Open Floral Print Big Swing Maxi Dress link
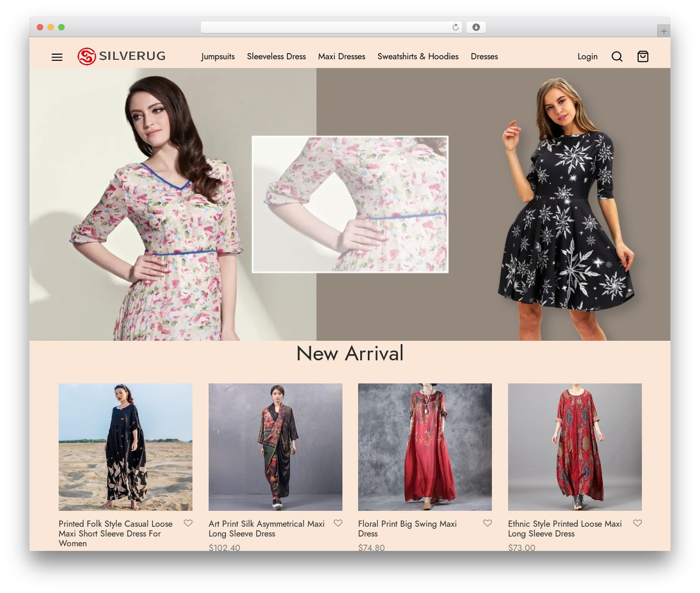 pyautogui.click(x=407, y=528)
